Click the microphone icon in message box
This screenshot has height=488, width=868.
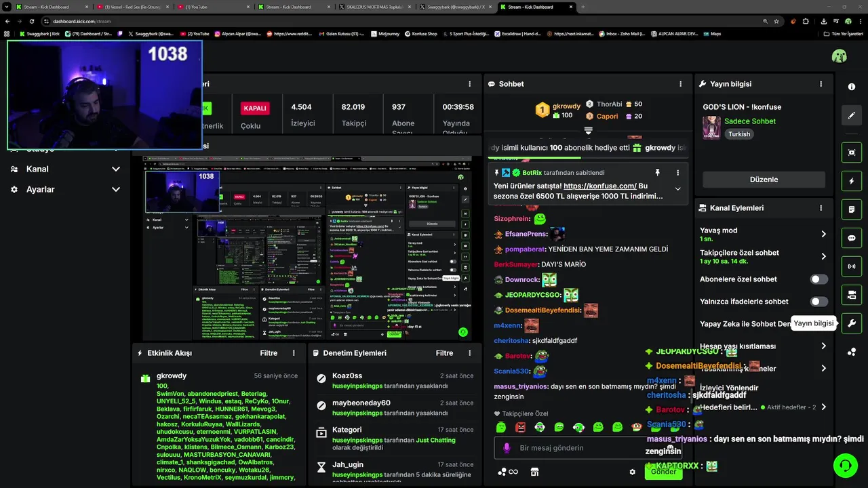507,448
